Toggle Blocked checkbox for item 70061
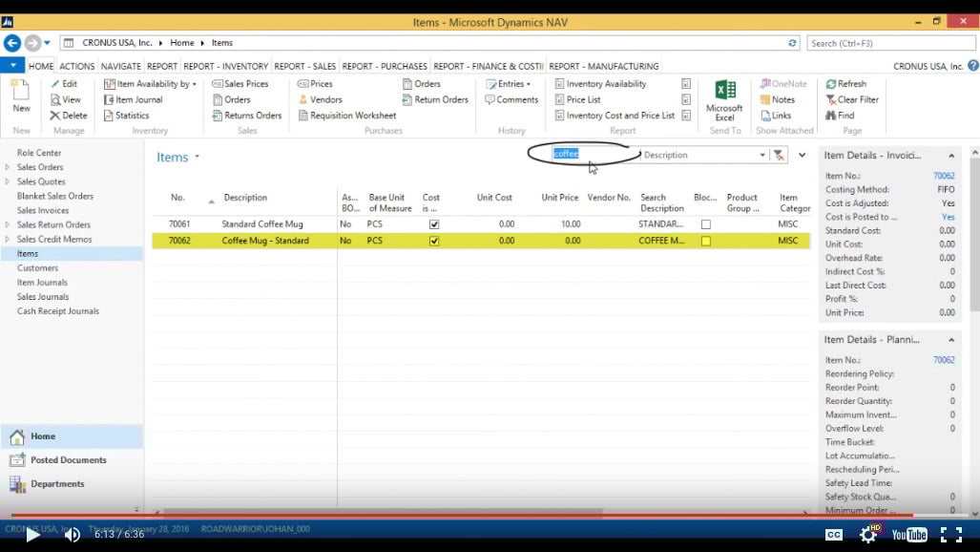 705,224
